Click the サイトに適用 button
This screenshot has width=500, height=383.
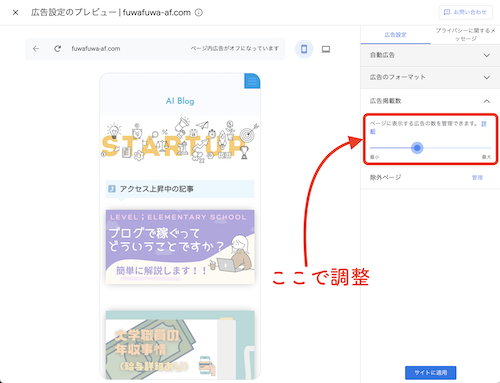431,373
